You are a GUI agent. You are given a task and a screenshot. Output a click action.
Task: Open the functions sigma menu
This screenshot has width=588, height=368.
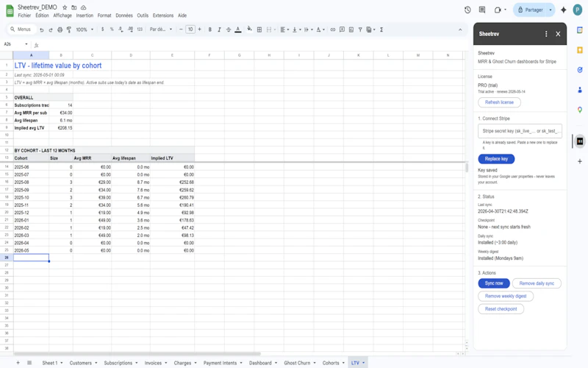tap(381, 29)
